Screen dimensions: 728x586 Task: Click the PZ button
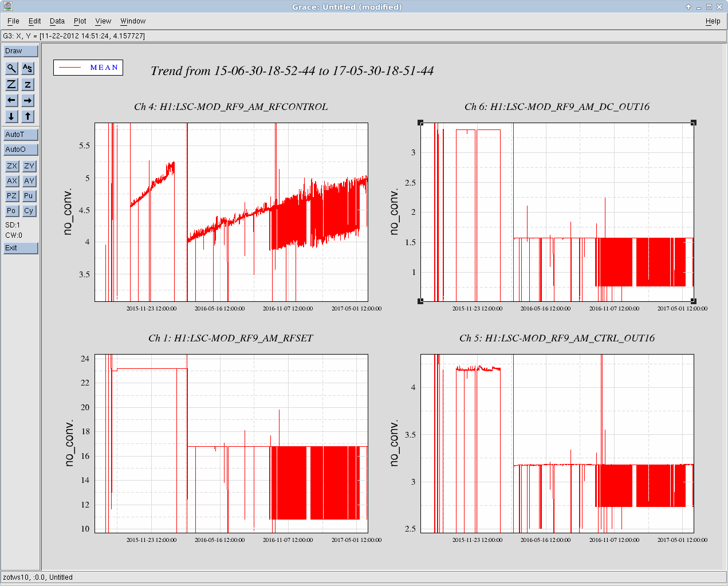(12, 196)
